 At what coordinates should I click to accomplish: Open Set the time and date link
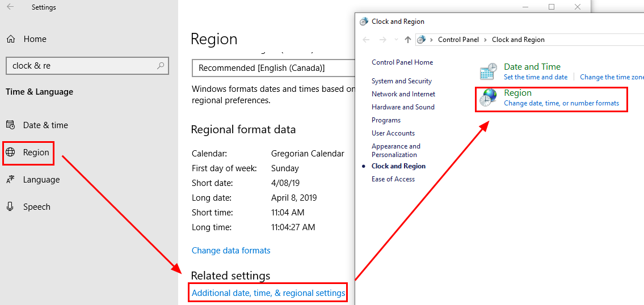pyautogui.click(x=536, y=77)
